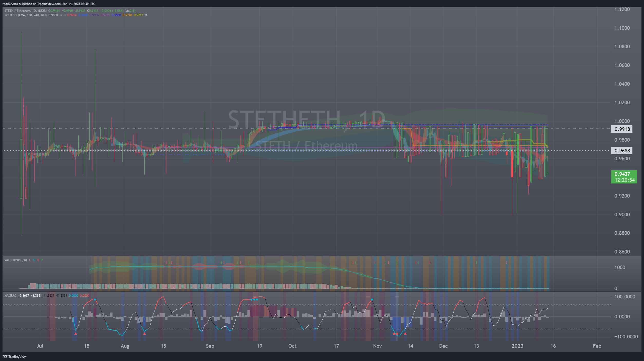This screenshot has width=644, height=361.
Task: Click the change value −0.0505 (−5.08%)
Action: [112, 11]
